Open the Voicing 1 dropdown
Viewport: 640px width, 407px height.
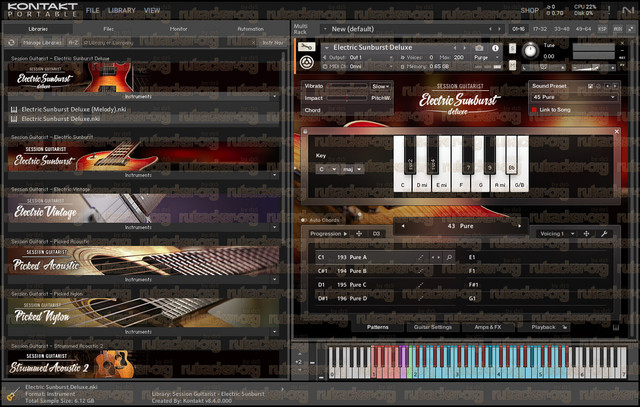557,234
